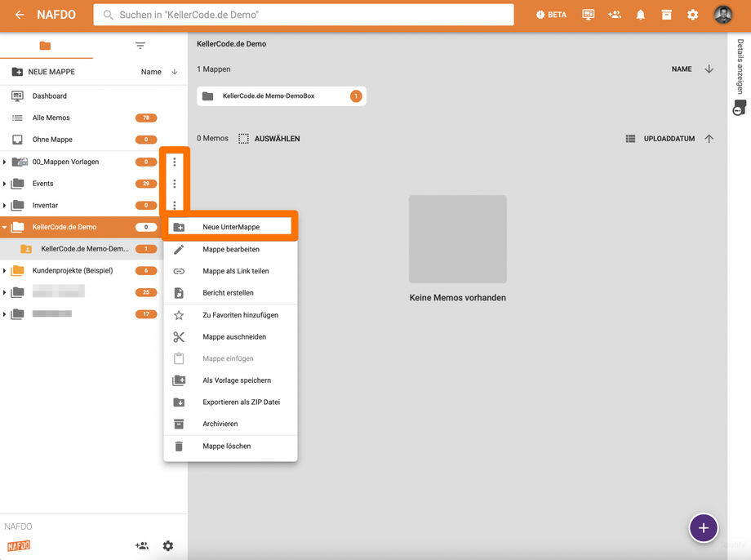Open the settings gear in the sidebar footer
Viewport: 751px width, 560px height.
pos(167,545)
